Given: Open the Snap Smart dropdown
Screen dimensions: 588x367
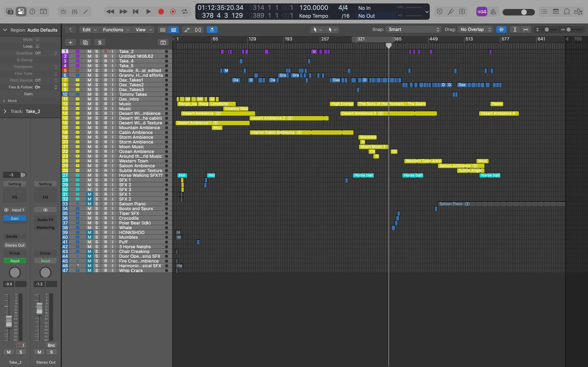Looking at the screenshot, I should [413, 30].
